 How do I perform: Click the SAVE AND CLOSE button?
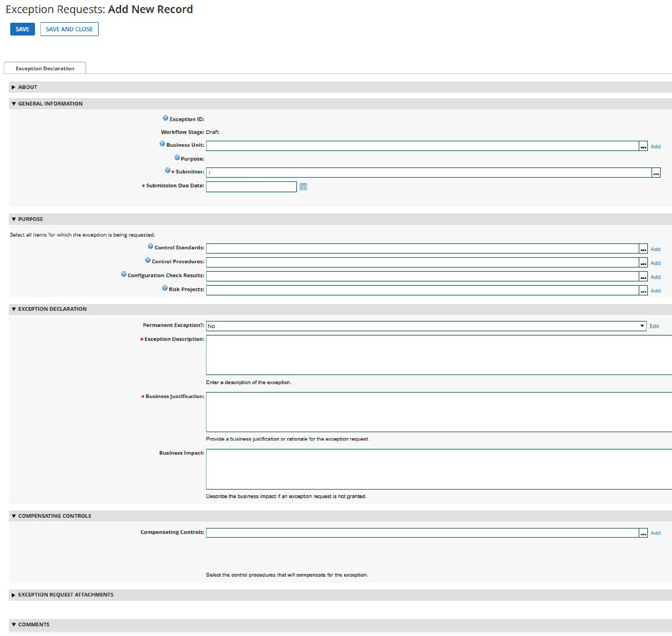(x=69, y=29)
